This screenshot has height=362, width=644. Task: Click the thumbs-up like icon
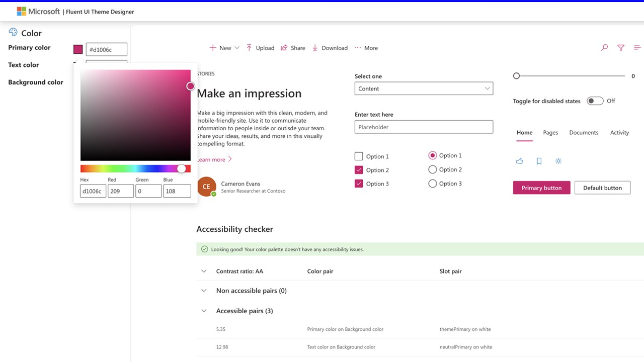point(520,161)
